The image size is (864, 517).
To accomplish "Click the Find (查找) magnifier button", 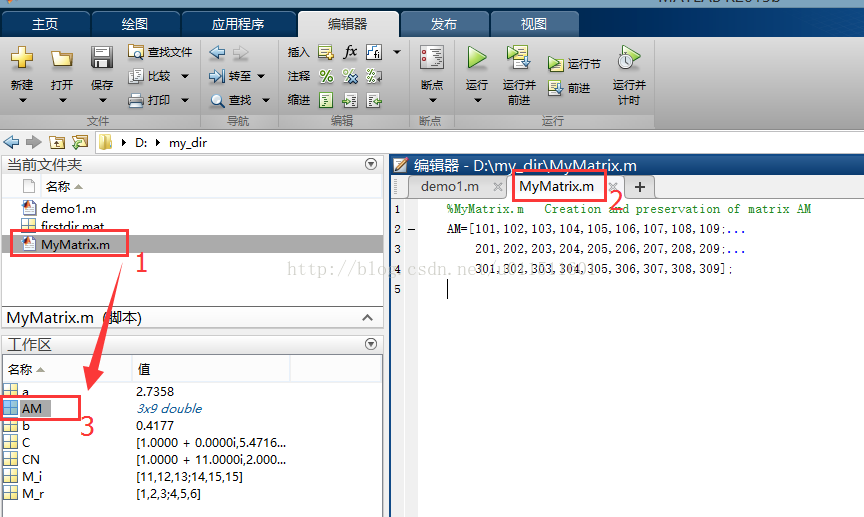I will tap(231, 100).
